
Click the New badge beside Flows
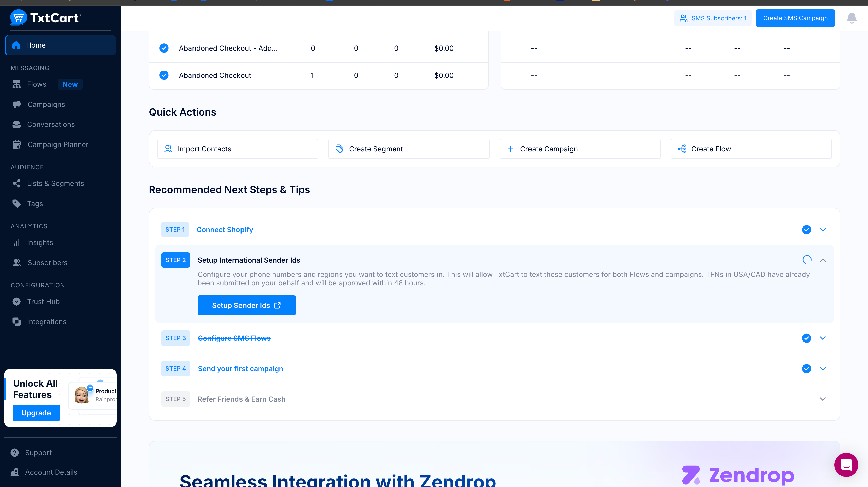click(x=70, y=84)
